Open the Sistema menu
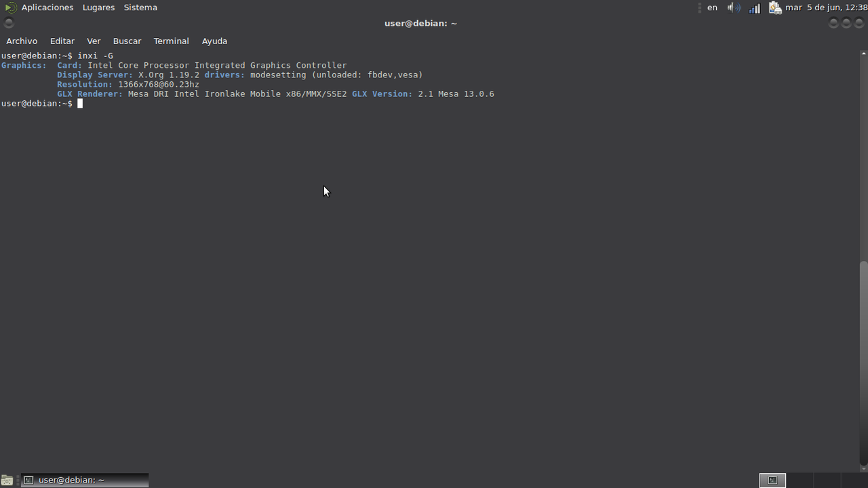This screenshot has height=488, width=868. pyautogui.click(x=140, y=7)
